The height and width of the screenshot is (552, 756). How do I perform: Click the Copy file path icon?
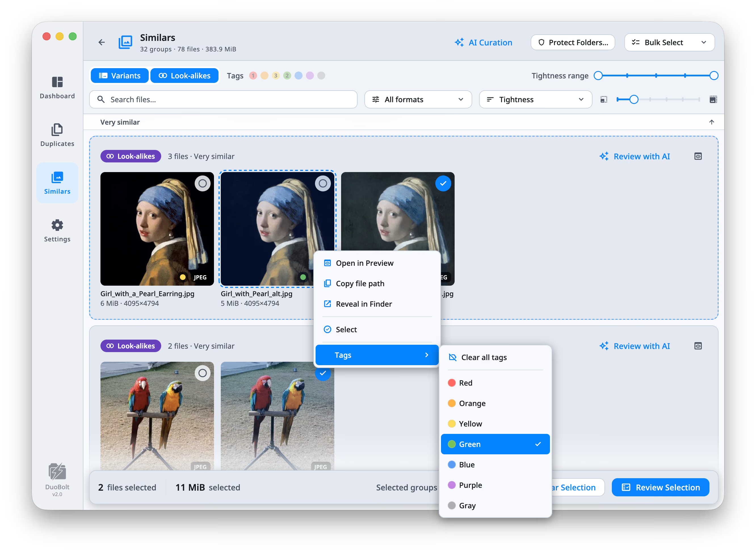[x=327, y=284]
